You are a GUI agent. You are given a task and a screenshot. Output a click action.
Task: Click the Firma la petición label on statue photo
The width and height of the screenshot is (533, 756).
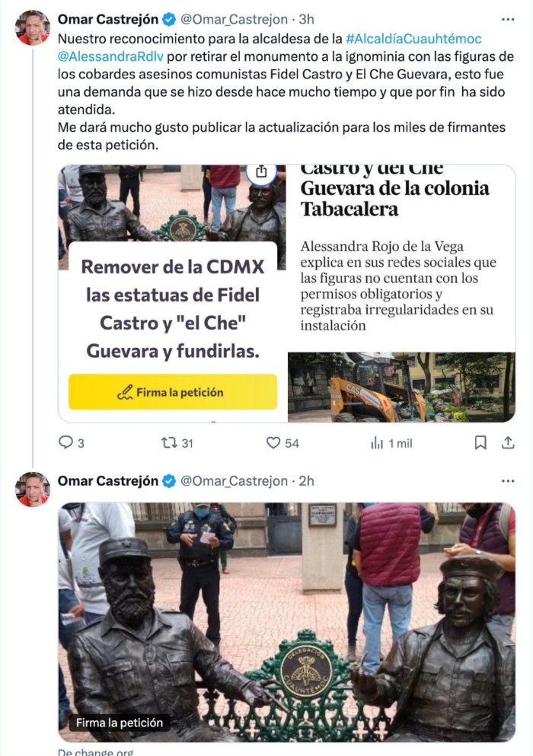[x=119, y=723]
